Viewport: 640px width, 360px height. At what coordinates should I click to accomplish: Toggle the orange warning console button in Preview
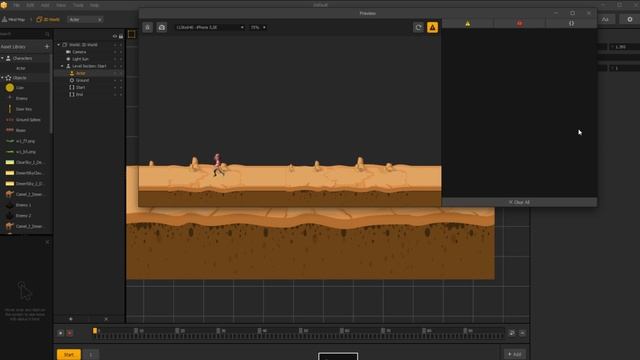click(x=432, y=27)
